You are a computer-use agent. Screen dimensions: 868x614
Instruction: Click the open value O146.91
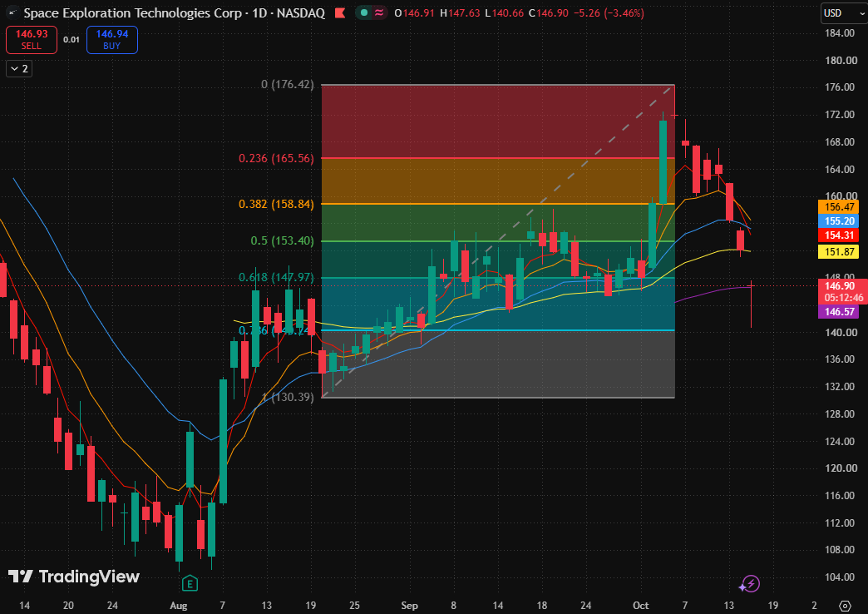point(414,12)
